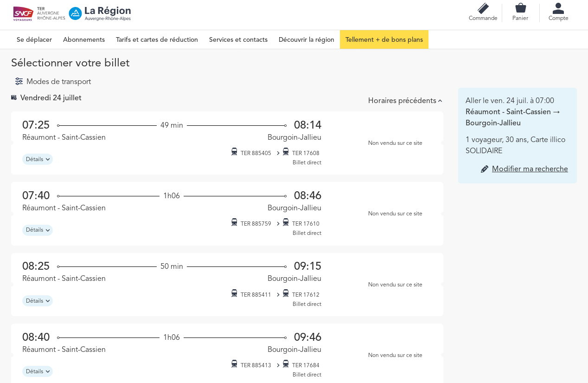The image size is (588, 383).
Task: Show Horaires précédents earlier trains
Action: point(405,101)
